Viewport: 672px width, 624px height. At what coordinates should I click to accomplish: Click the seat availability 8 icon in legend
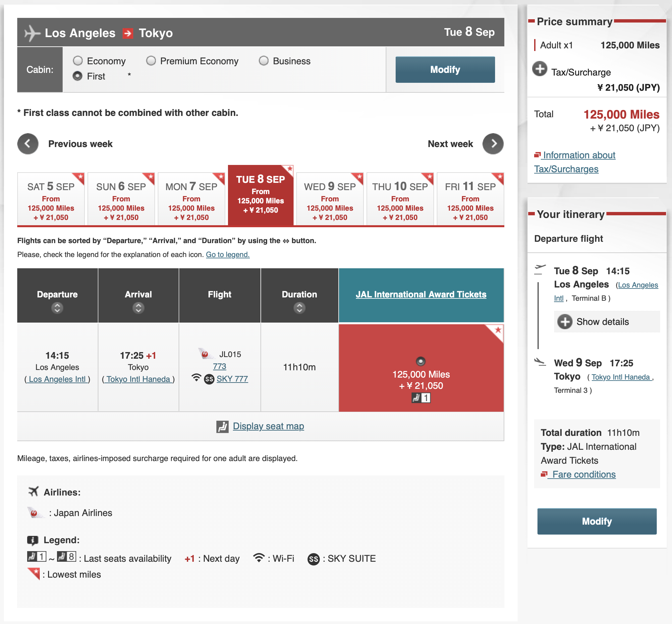click(67, 556)
